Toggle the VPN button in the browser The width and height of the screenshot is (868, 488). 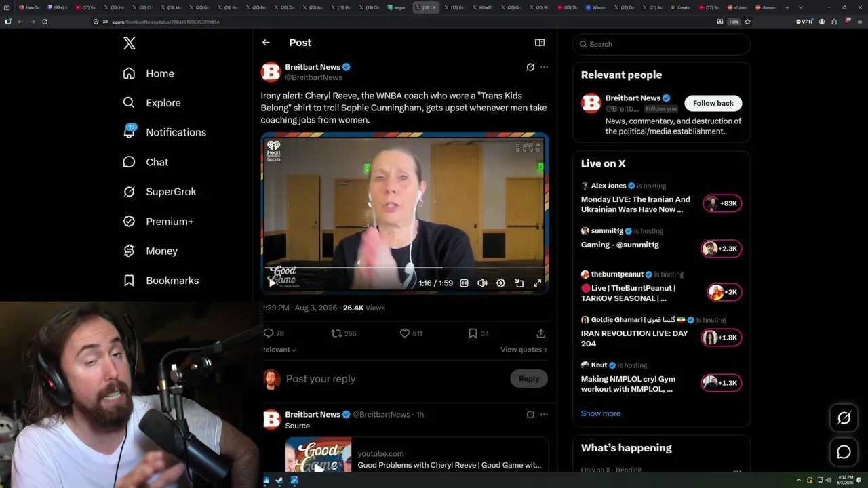click(804, 22)
